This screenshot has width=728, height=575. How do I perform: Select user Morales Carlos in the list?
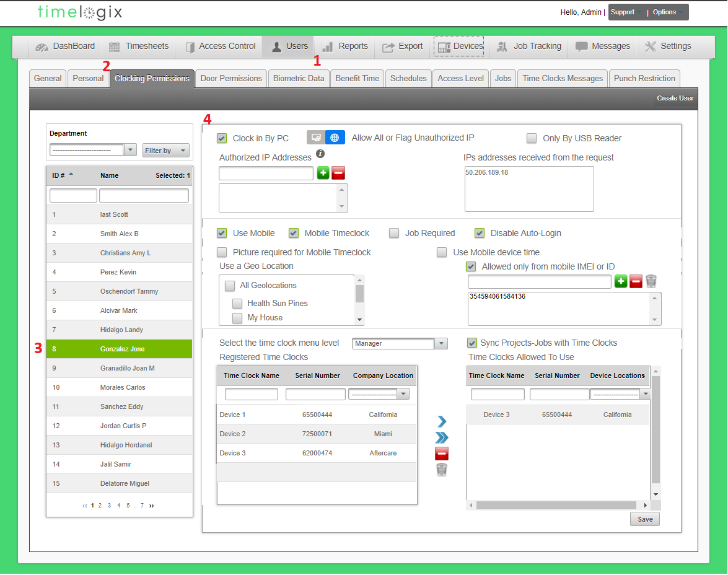(123, 388)
